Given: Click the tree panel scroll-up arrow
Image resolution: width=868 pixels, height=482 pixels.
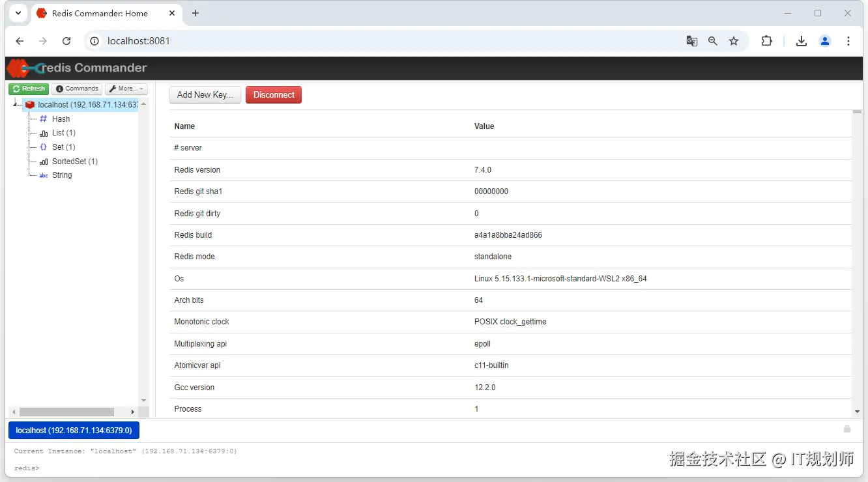Looking at the screenshot, I should coord(143,104).
